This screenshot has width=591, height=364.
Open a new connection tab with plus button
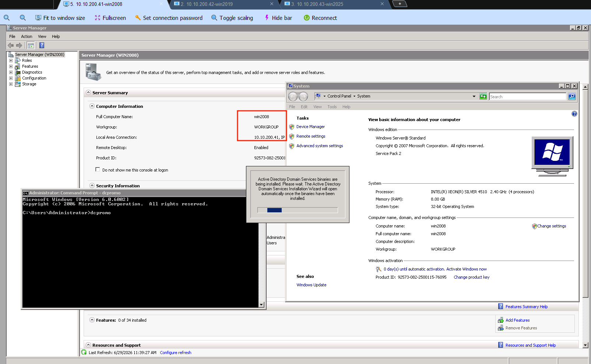[x=400, y=4]
